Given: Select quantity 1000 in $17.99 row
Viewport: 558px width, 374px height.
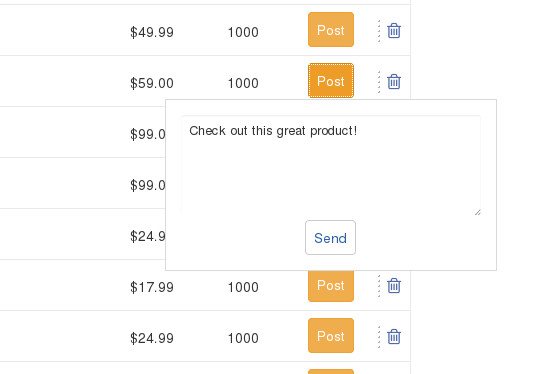Looking at the screenshot, I should (x=243, y=288).
